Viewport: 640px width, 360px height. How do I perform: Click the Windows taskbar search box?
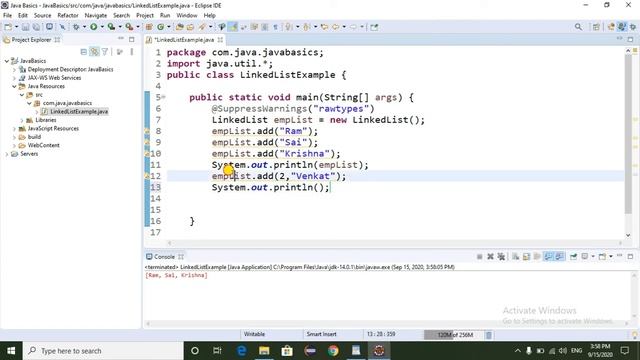point(103,351)
